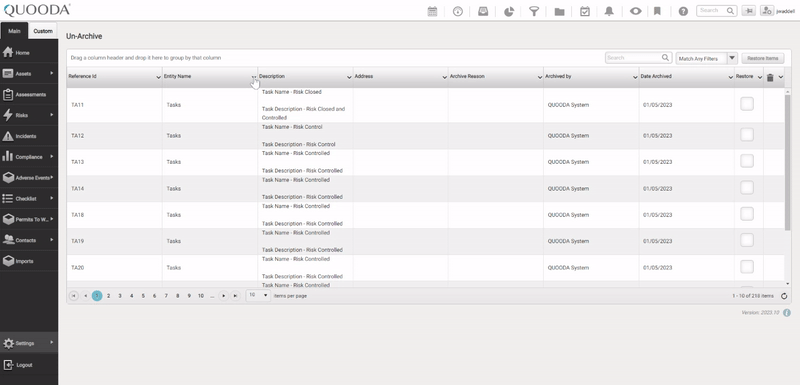Viewport: 800px width, 385px height.
Task: Tick the Restore checkbox for TA13
Action: [747, 161]
